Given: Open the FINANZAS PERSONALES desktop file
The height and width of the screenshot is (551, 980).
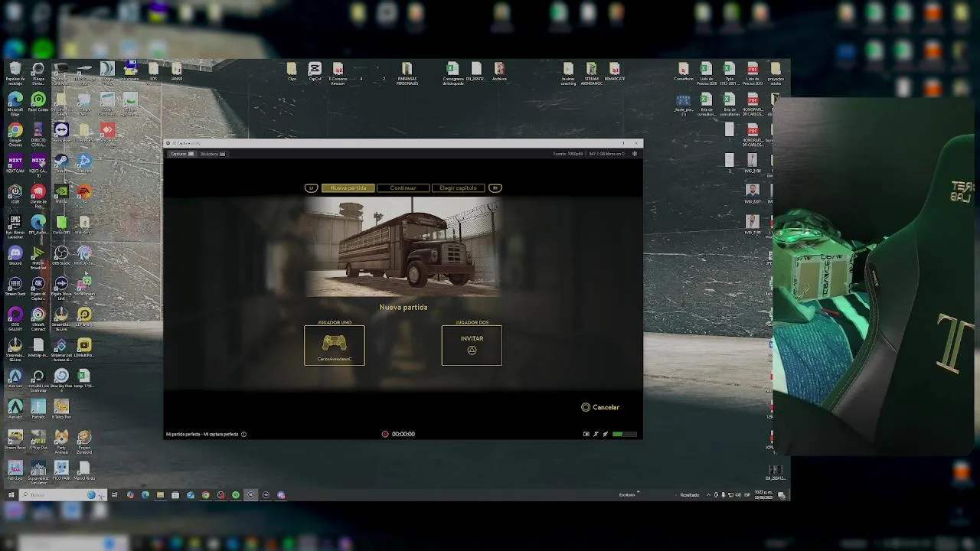Looking at the screenshot, I should coord(407,74).
